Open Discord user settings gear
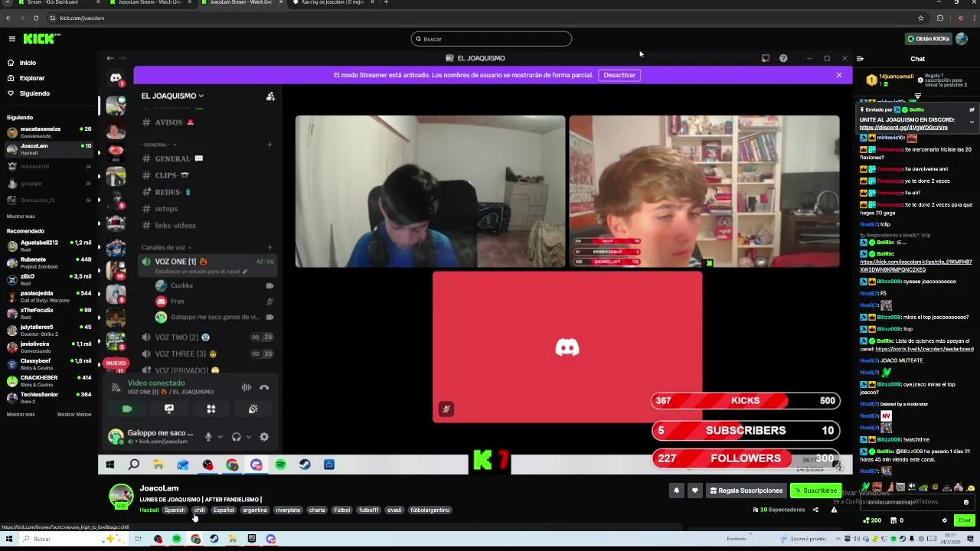This screenshot has width=980, height=551. pyautogui.click(x=264, y=436)
